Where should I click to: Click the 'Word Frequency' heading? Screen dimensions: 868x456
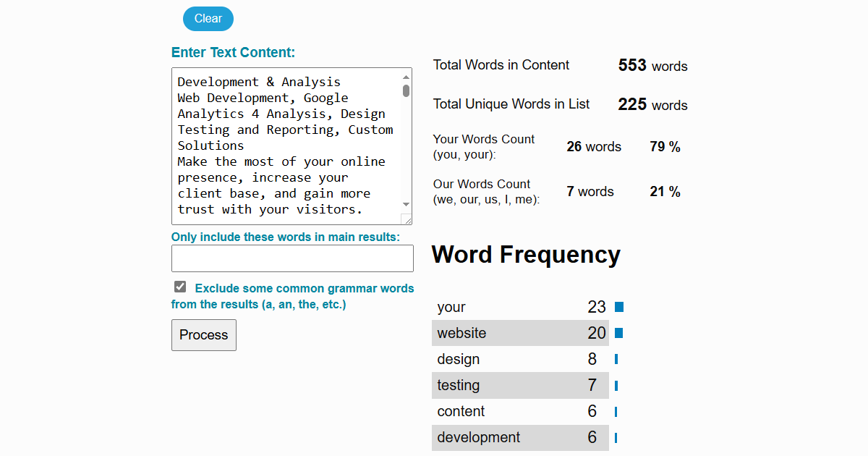[x=526, y=255]
